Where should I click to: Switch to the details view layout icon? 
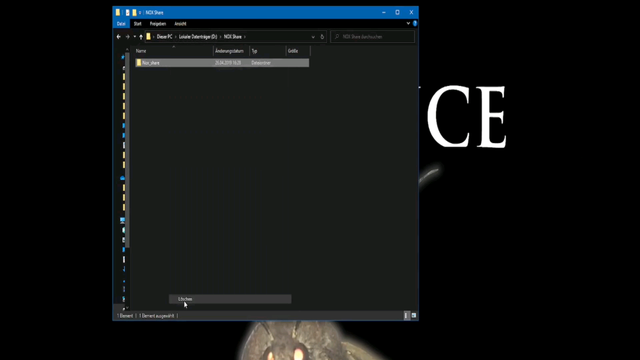(x=406, y=316)
